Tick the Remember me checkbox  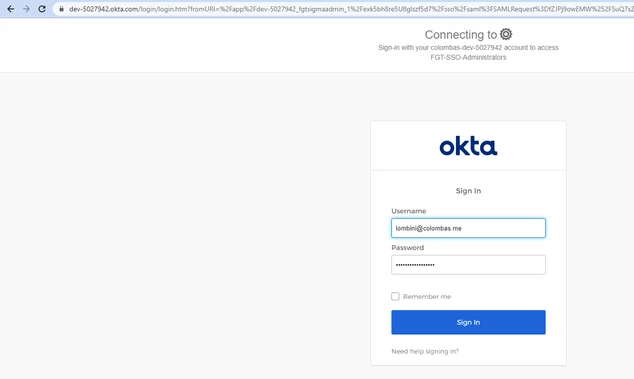pos(395,296)
